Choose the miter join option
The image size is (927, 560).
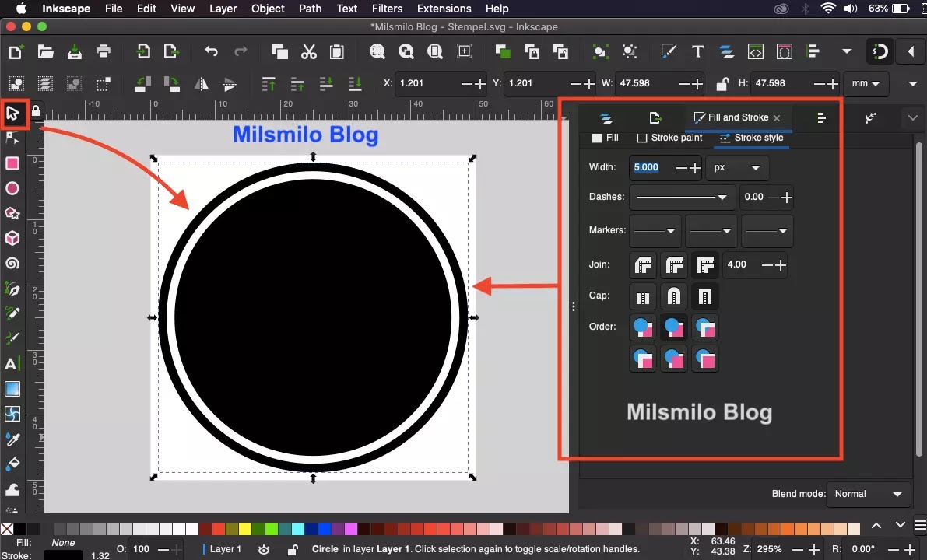pos(705,264)
